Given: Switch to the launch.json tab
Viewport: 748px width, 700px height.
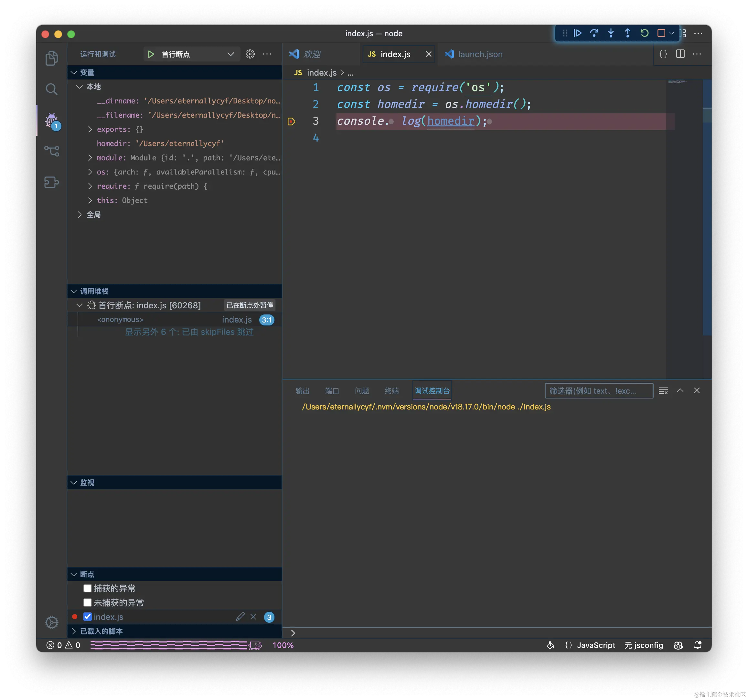Looking at the screenshot, I should pos(480,54).
